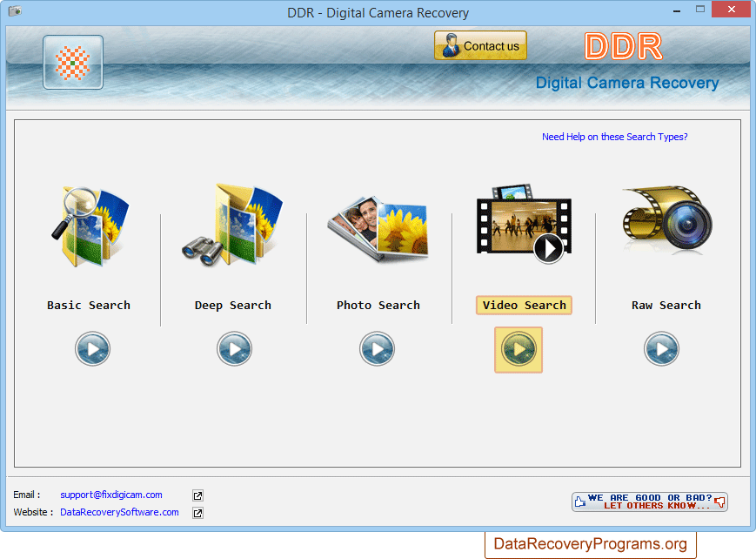Select the Raw Search label
This screenshot has height=559, width=756.
[x=666, y=306]
